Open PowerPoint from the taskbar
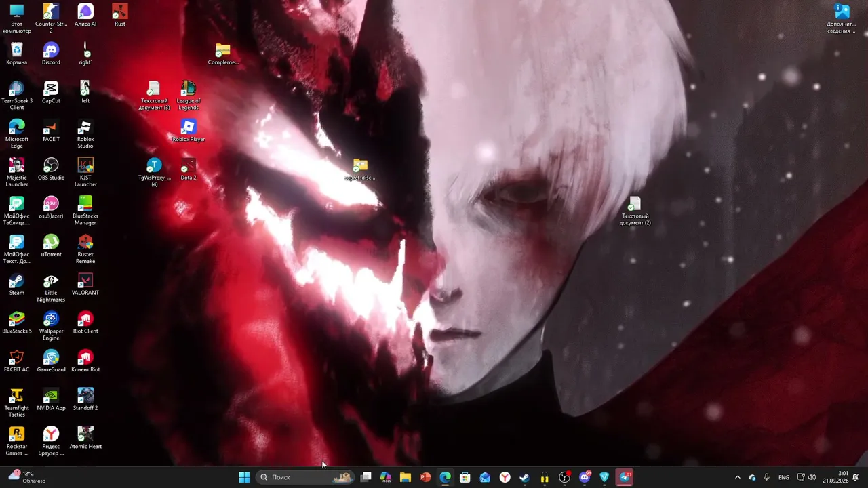This screenshot has height=488, width=868. coord(425,477)
